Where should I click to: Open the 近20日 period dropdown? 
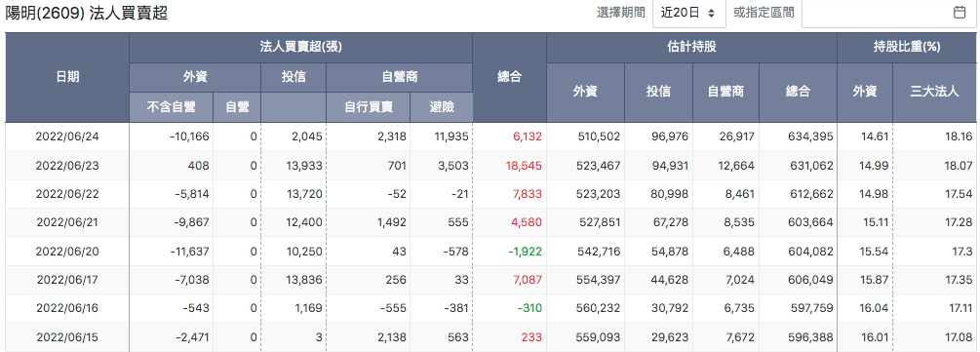(x=688, y=13)
